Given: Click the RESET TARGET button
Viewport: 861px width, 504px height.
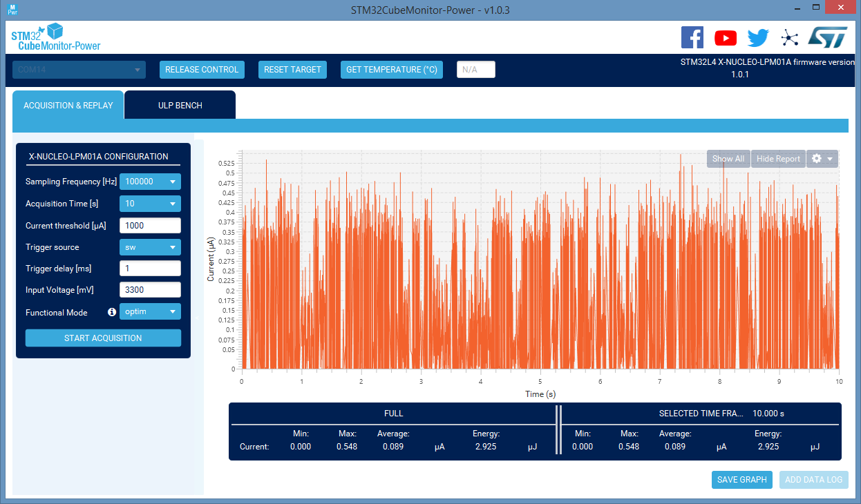Looking at the screenshot, I should (x=292, y=70).
